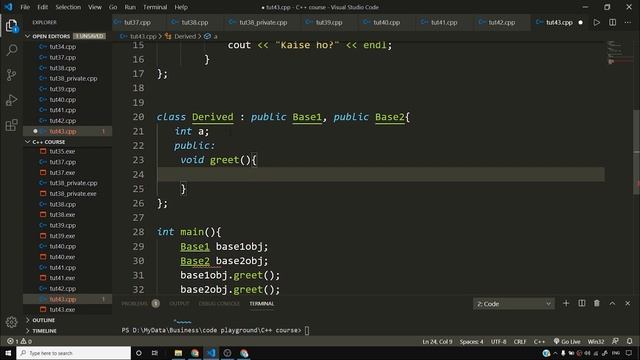Screen dimensions: 640x360
Task: Open the Terminal menu
Action: click(x=155, y=7)
